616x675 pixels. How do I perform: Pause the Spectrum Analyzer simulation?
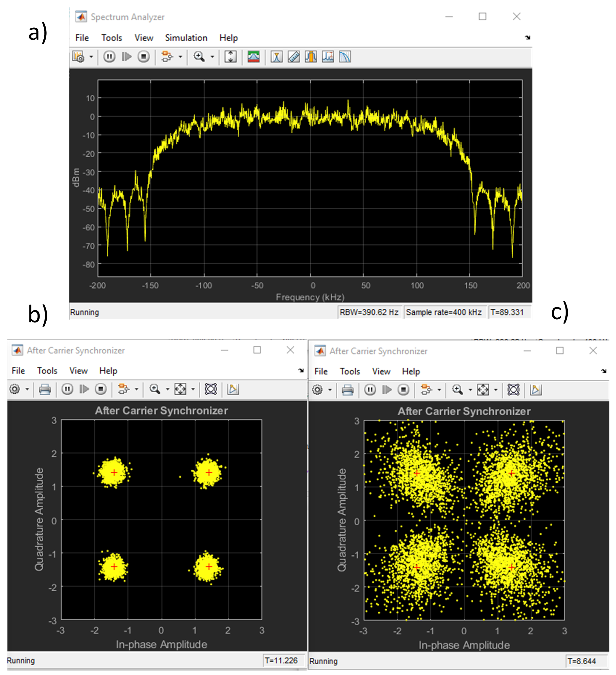point(109,57)
